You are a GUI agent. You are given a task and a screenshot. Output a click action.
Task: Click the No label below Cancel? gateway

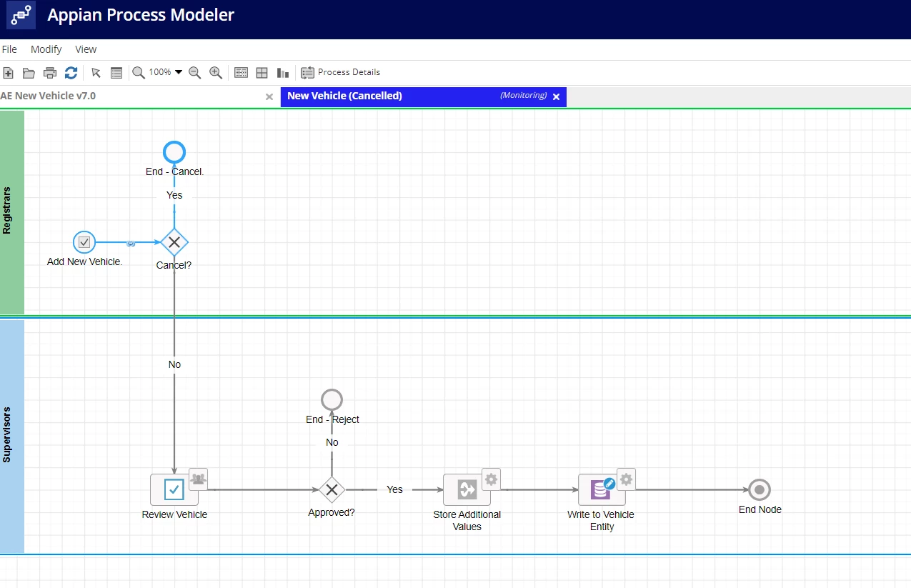tap(174, 364)
